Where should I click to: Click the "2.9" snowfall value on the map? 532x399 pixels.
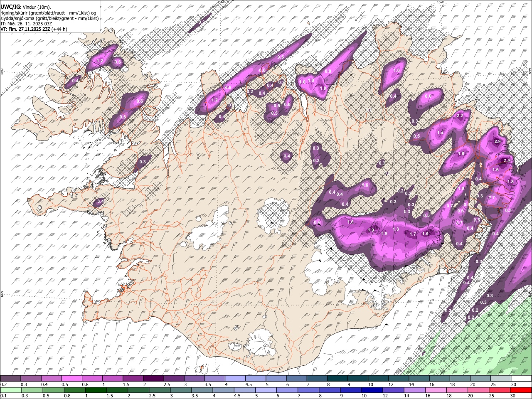tap(497, 142)
